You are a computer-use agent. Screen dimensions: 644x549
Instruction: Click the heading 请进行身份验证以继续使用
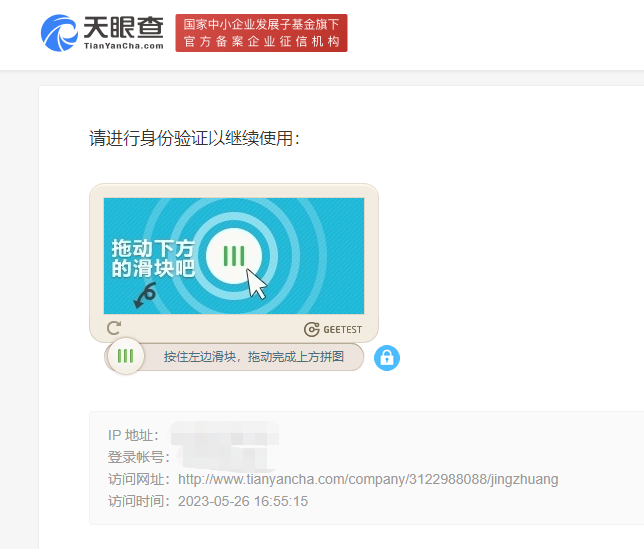point(194,138)
